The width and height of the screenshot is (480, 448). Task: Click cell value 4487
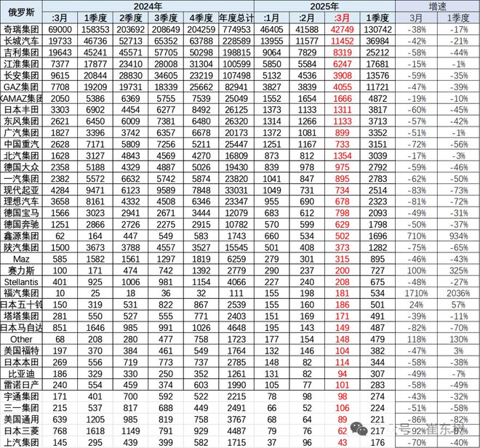click(236, 431)
